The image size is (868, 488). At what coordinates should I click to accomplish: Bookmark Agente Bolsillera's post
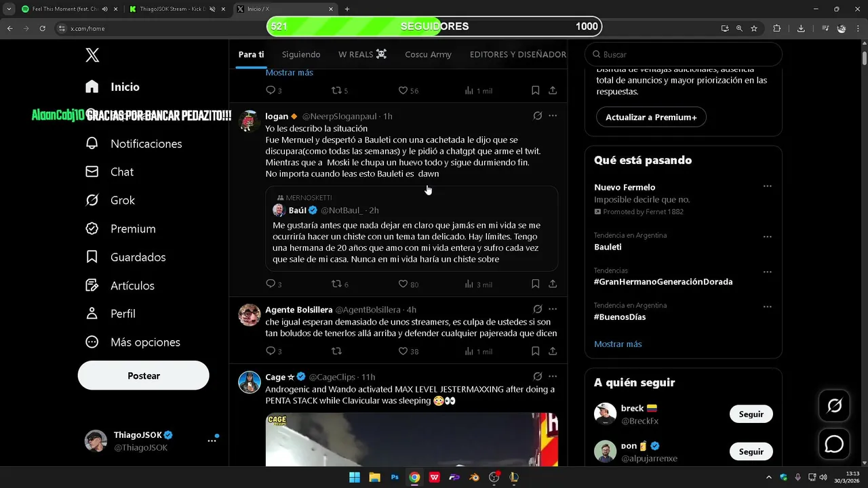tap(535, 351)
